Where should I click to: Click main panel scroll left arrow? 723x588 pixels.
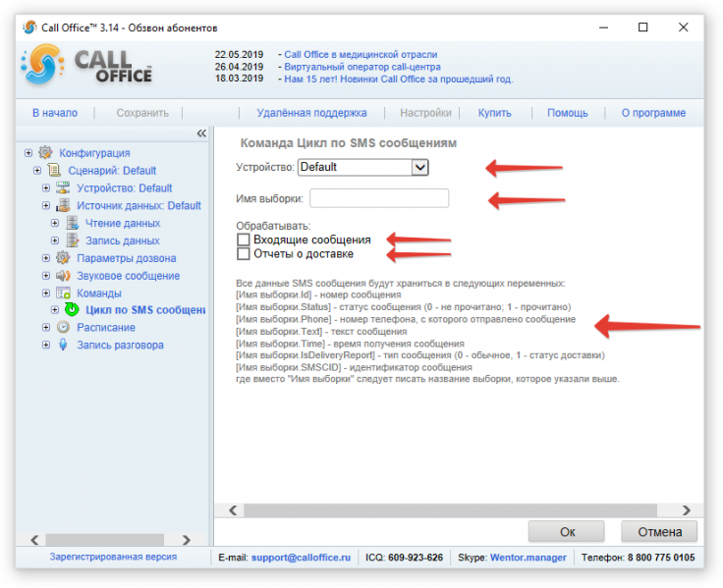233,510
